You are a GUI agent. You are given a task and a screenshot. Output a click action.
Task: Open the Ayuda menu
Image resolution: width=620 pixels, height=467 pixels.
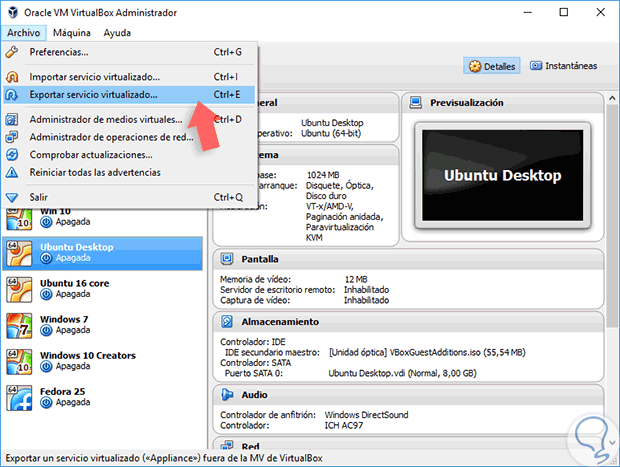coord(117,33)
